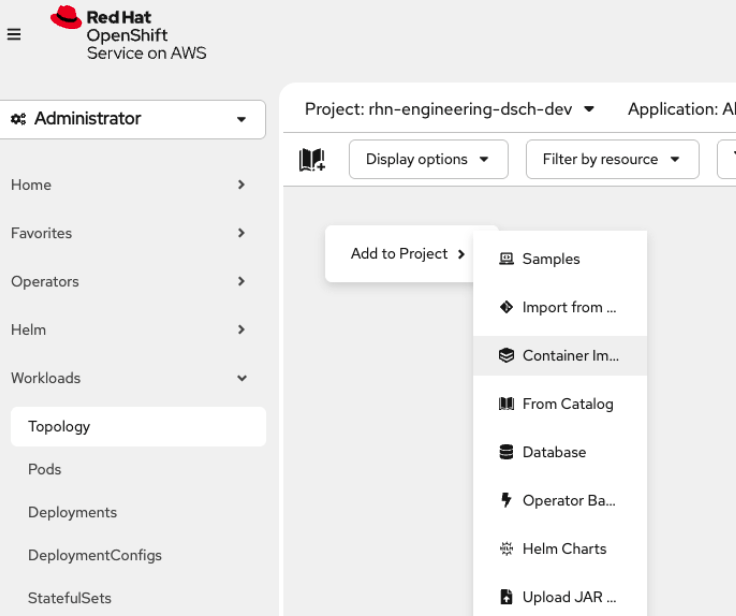The image size is (736, 616).
Task: Open the Pods page link
Action: point(45,469)
